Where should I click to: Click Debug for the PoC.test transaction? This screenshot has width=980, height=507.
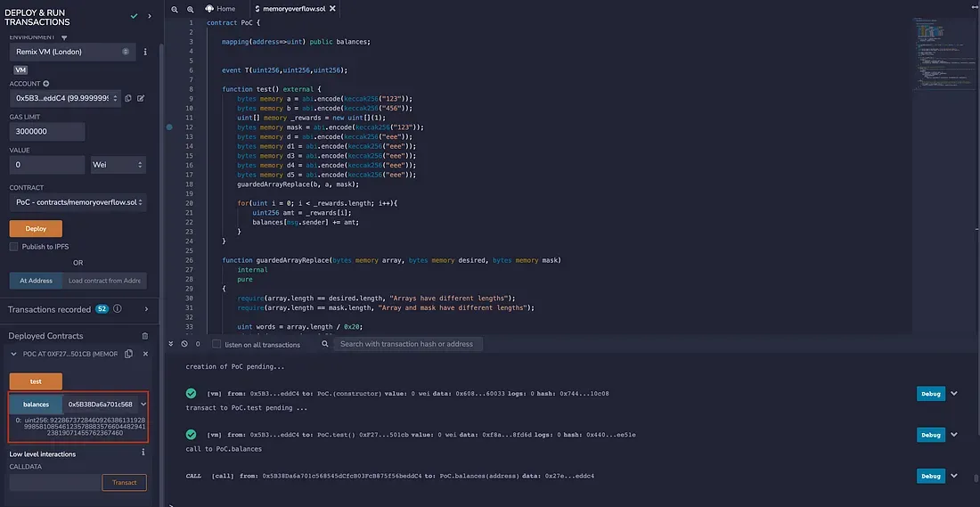click(x=931, y=435)
